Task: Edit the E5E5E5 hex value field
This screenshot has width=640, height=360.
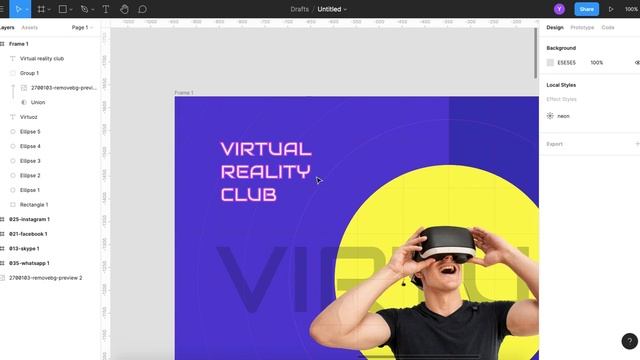Action: click(567, 62)
